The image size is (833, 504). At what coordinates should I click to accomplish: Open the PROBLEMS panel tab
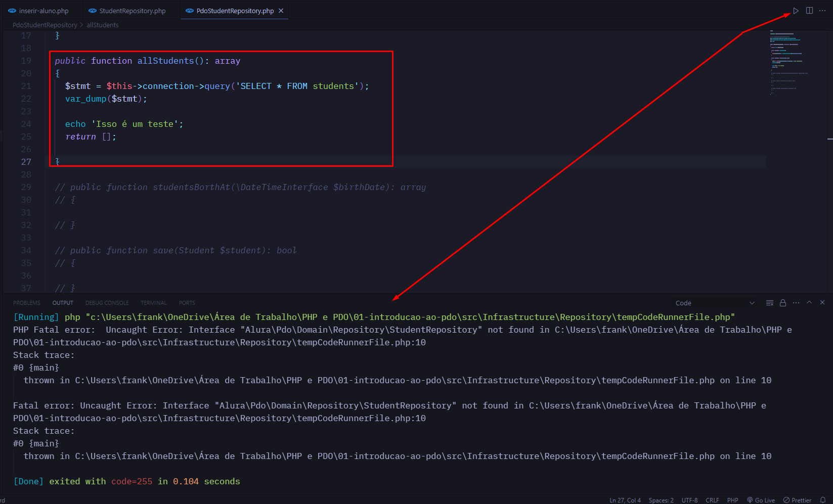[x=27, y=303]
